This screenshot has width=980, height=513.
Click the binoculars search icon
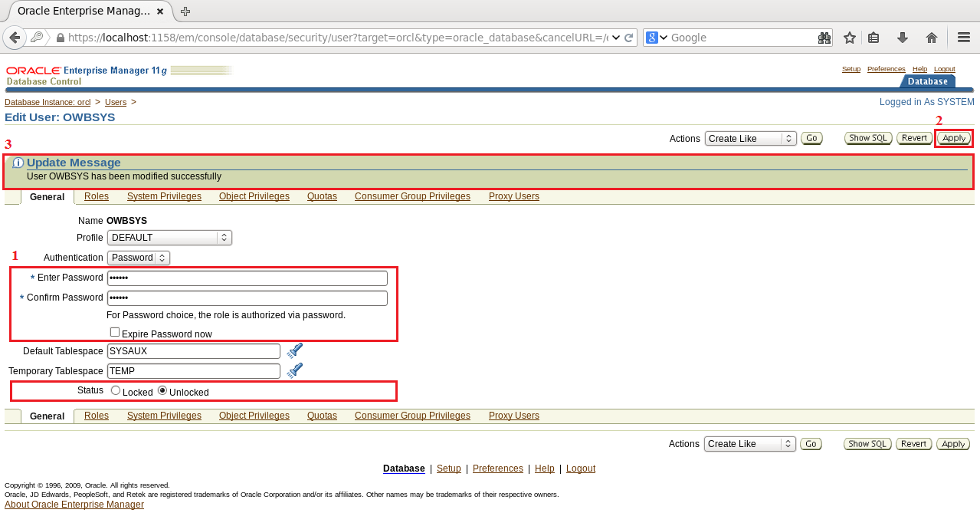pyautogui.click(x=824, y=38)
